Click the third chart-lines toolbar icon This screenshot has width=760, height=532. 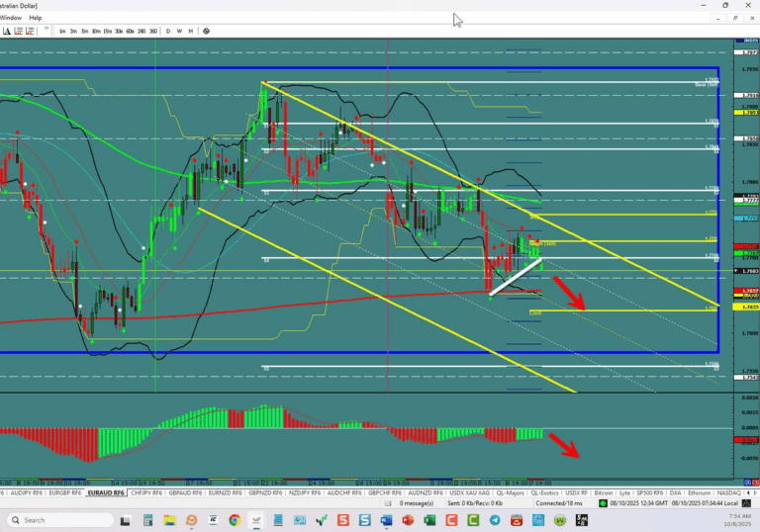click(x=30, y=31)
